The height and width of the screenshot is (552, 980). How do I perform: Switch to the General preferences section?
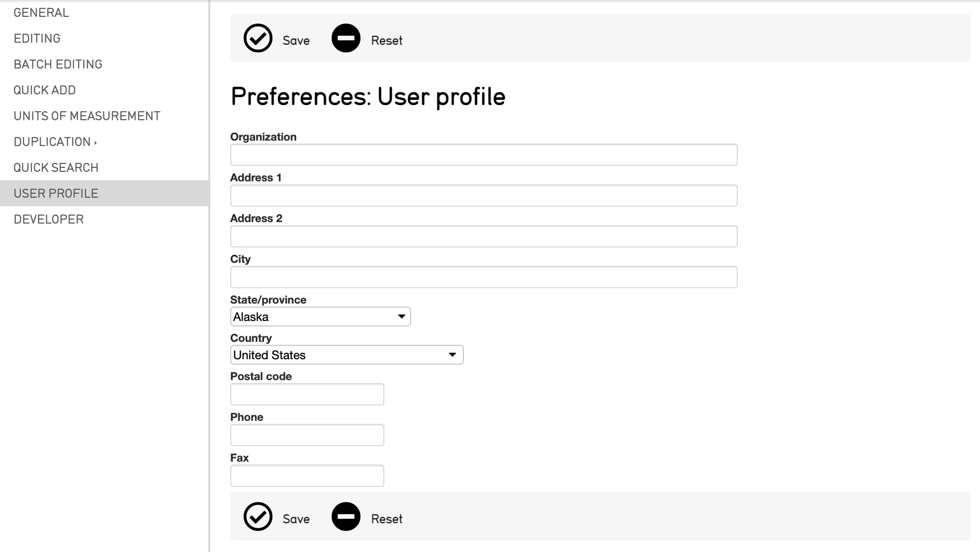click(41, 12)
